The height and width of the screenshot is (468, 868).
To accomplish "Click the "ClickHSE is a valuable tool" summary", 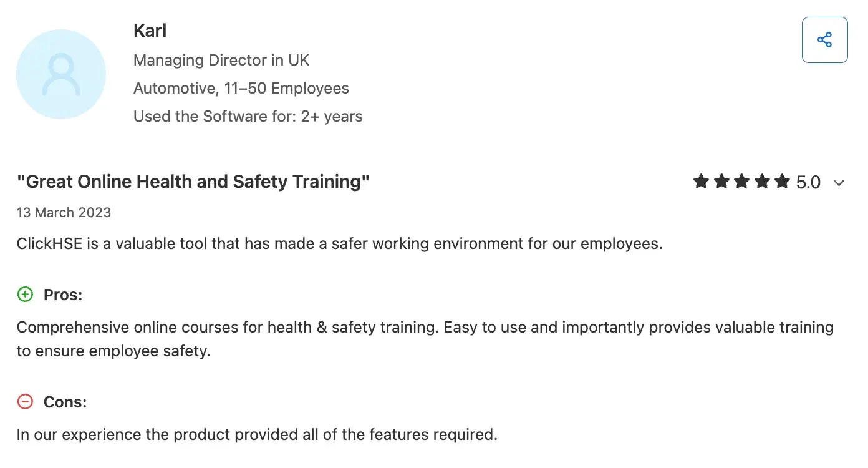I will (339, 243).
